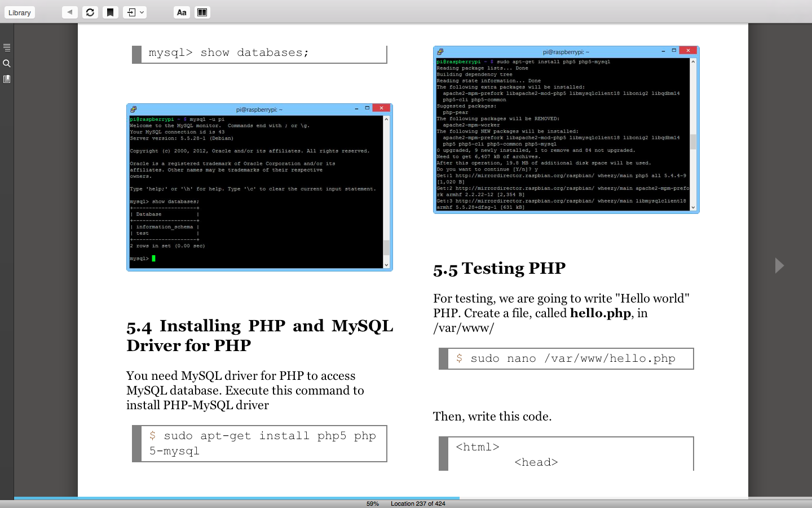Click the bold 'hello.php' word

coord(601,313)
